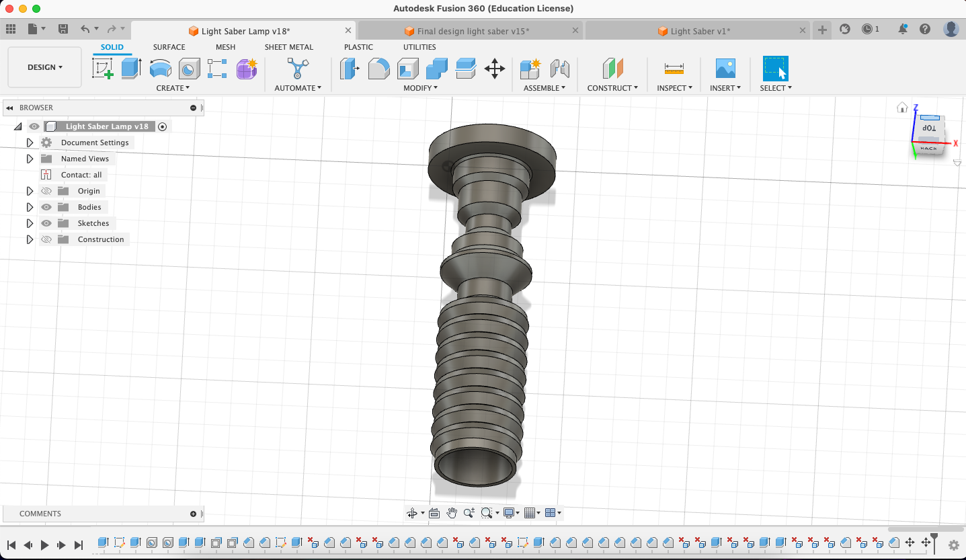966x560 pixels.
Task: Expand the Sketches folder
Action: pyautogui.click(x=30, y=223)
